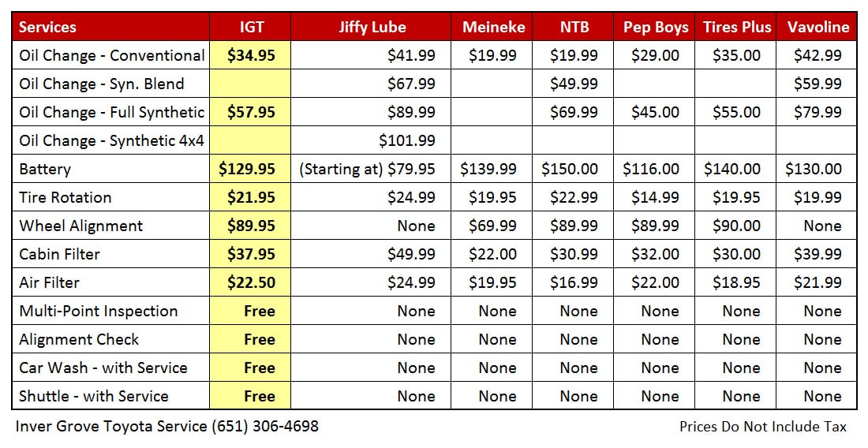Select the Battery row label

point(45,169)
